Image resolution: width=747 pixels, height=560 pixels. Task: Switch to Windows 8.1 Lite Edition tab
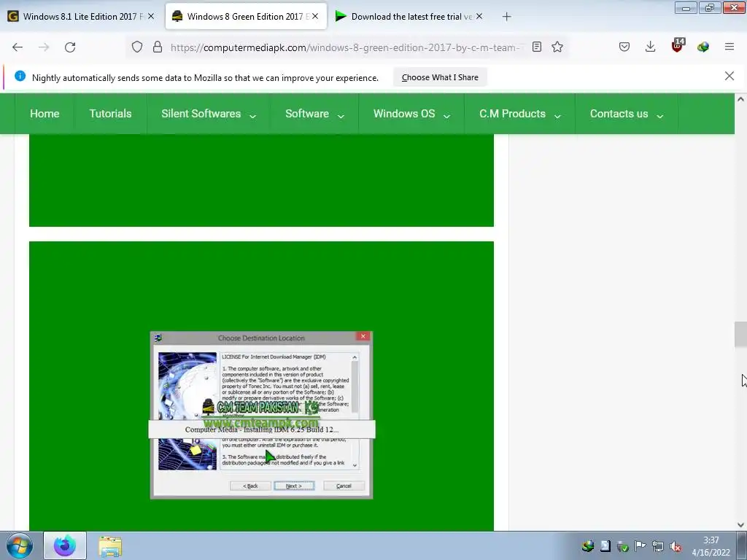point(81,16)
